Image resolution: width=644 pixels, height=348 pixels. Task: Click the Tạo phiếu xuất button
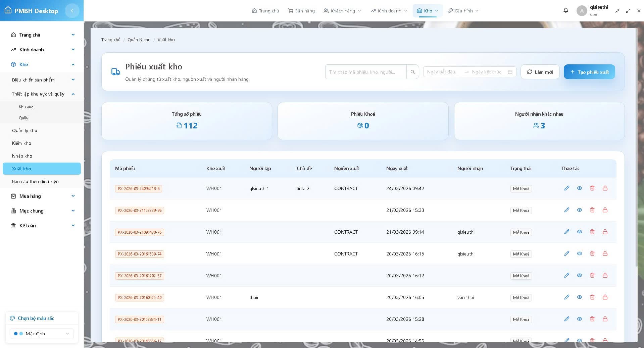[589, 72]
